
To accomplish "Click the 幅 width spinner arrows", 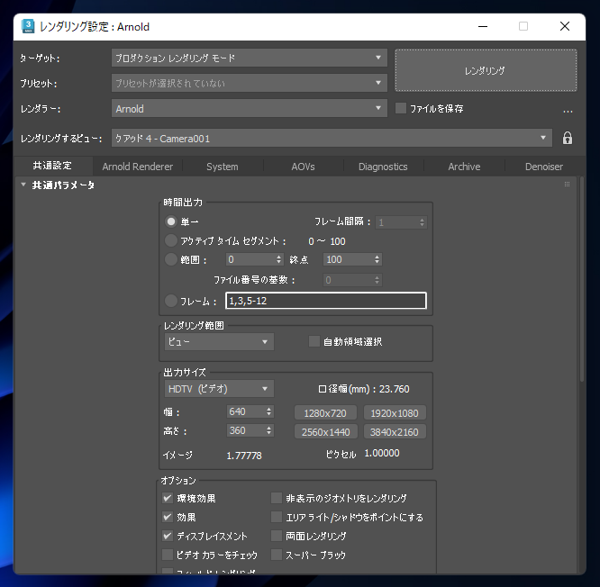I will 269,412.
